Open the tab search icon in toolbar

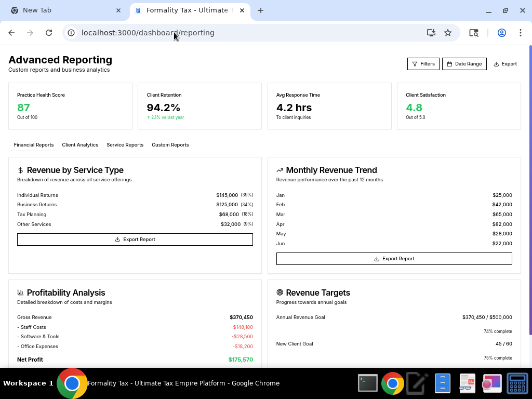pyautogui.click(x=473, y=33)
